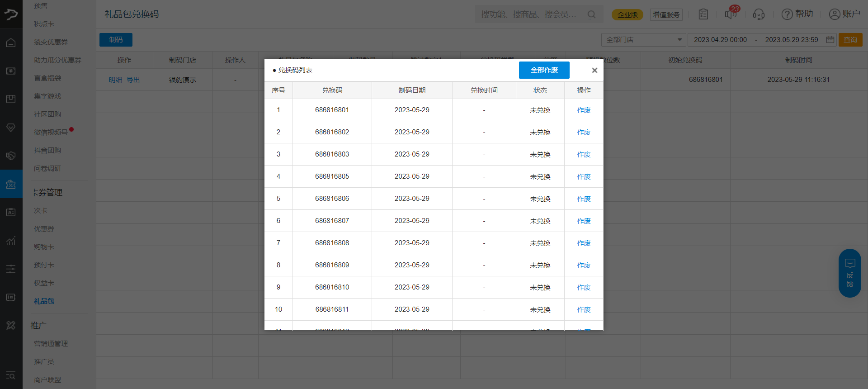
Task: Open 预付卡 under 卡券管理
Action: click(x=44, y=265)
